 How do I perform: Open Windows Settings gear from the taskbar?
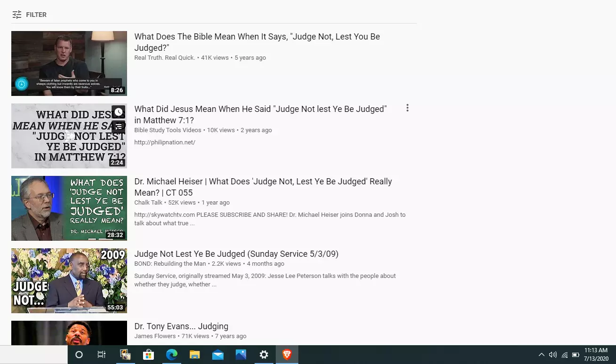[x=264, y=355]
